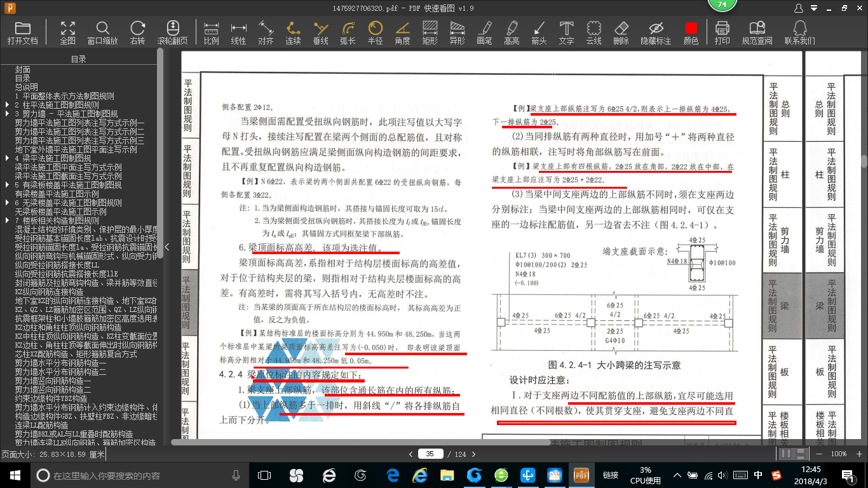Select the 比例 scale tool
The height and width of the screenshot is (488, 868).
(x=212, y=32)
